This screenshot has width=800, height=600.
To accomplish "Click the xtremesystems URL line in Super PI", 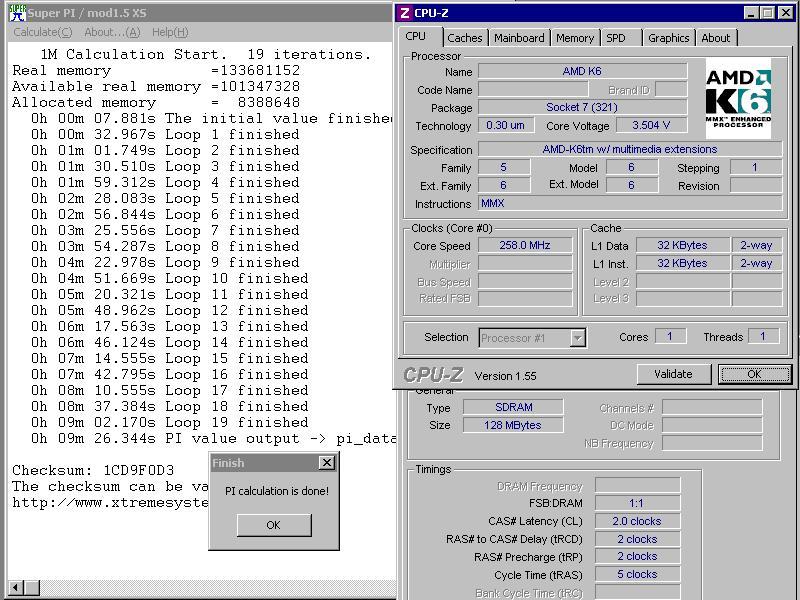I will click(x=110, y=503).
